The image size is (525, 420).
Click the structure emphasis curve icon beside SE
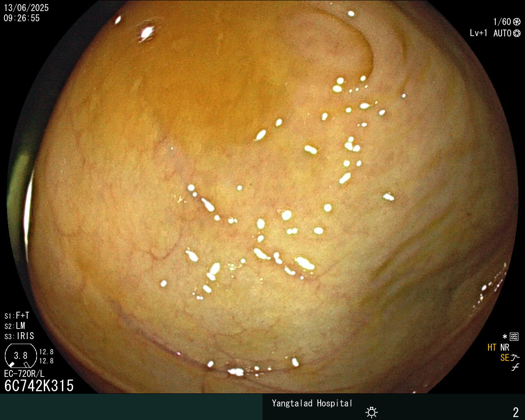[x=515, y=358]
